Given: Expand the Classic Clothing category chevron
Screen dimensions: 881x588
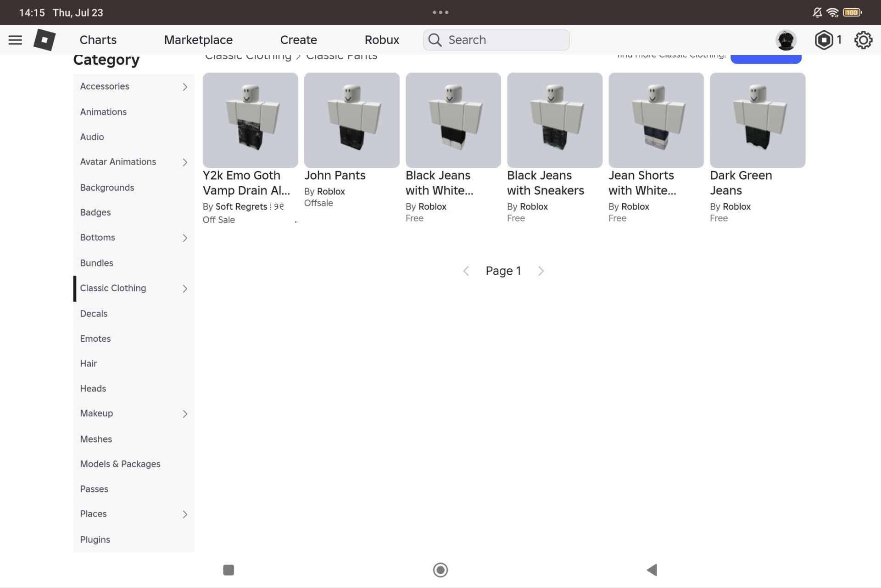Looking at the screenshot, I should coord(185,288).
